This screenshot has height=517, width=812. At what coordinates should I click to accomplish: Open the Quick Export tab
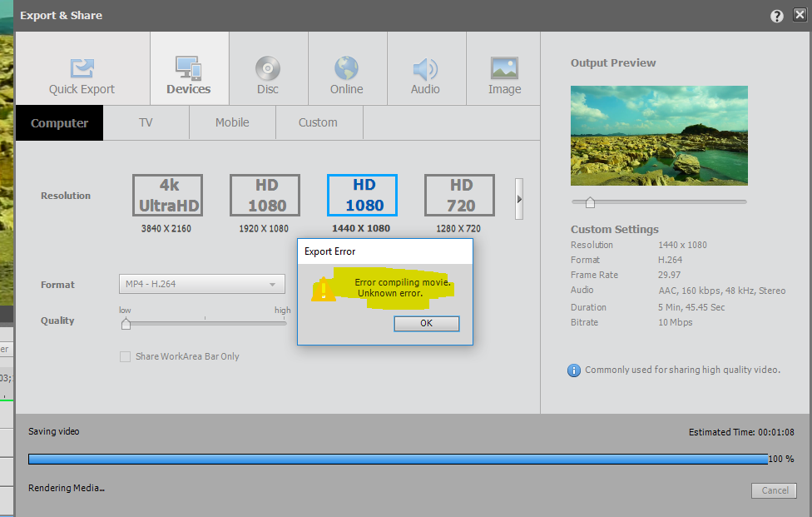click(x=83, y=68)
